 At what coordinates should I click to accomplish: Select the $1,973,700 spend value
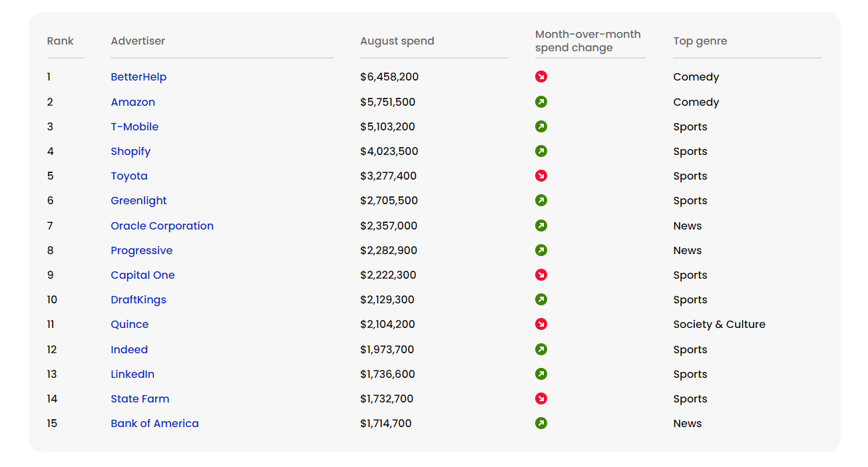[386, 349]
